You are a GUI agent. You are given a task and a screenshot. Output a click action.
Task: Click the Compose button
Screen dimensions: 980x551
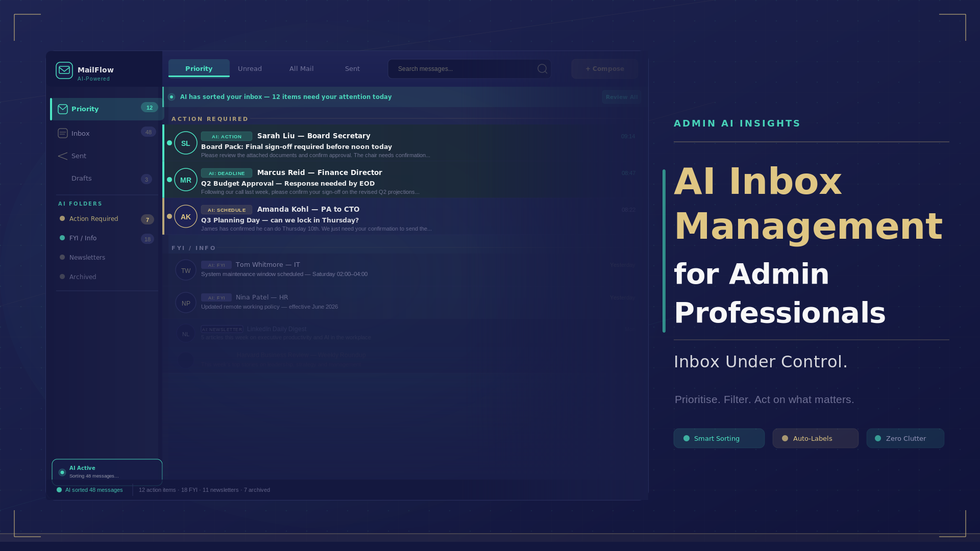coord(605,69)
